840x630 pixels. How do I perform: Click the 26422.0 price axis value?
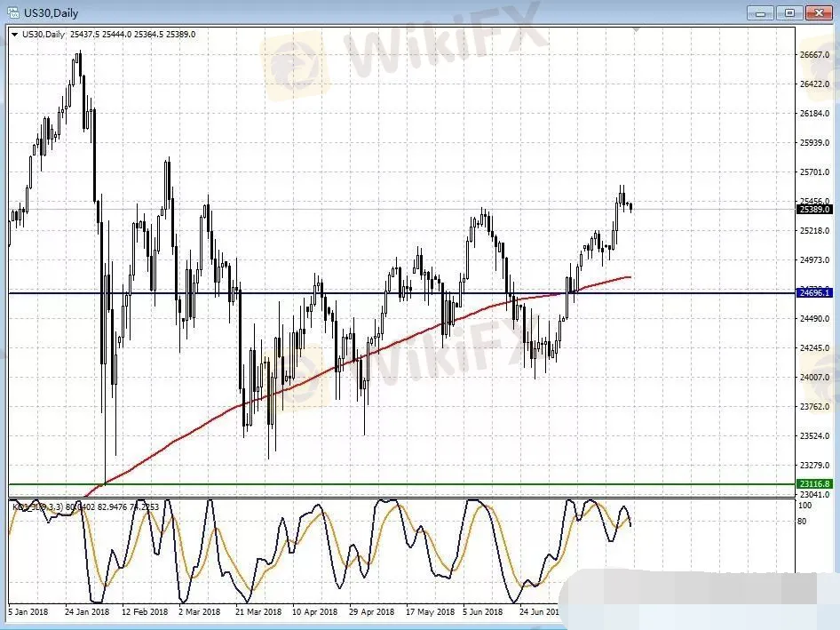tap(814, 84)
